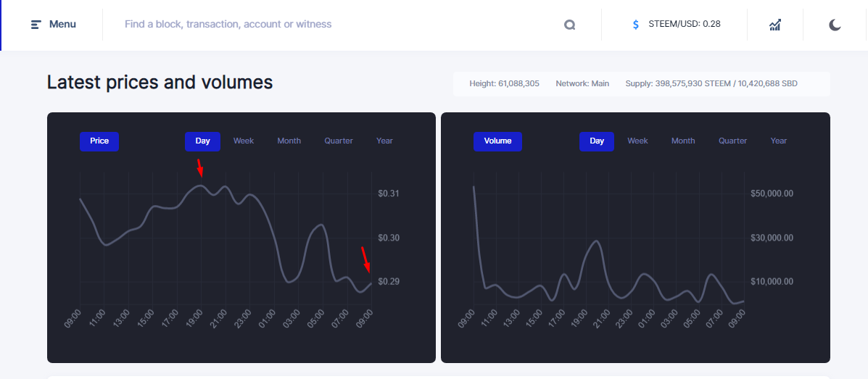Click the Latest prices and volumes heading
The image size is (868, 379).
[160, 83]
